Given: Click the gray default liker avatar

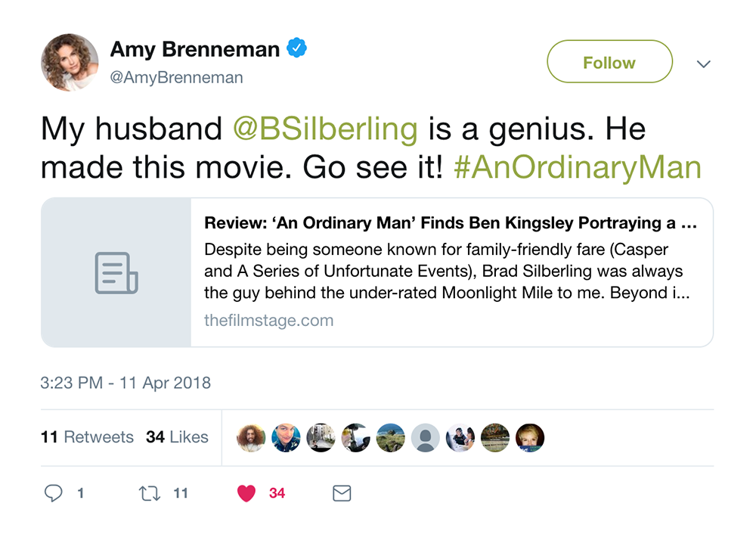Looking at the screenshot, I should [425, 438].
